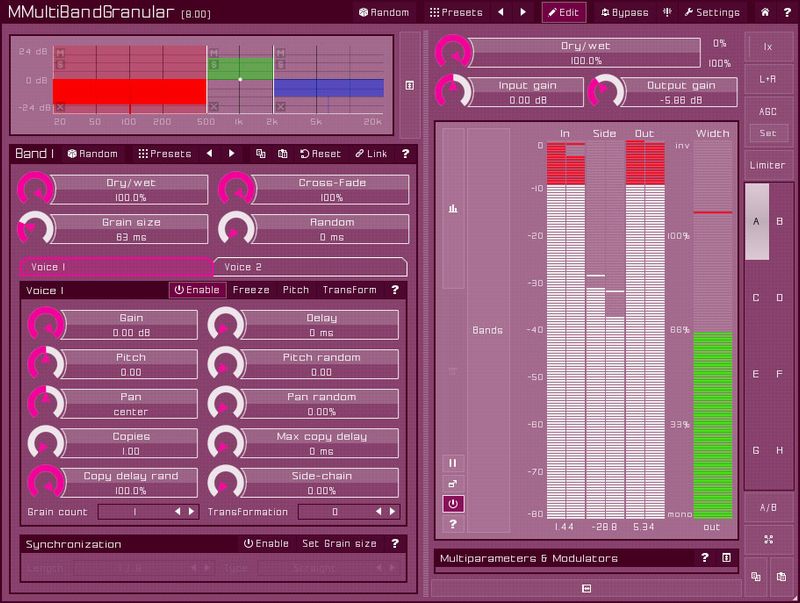Click Link in Band 1 header

[x=371, y=154]
